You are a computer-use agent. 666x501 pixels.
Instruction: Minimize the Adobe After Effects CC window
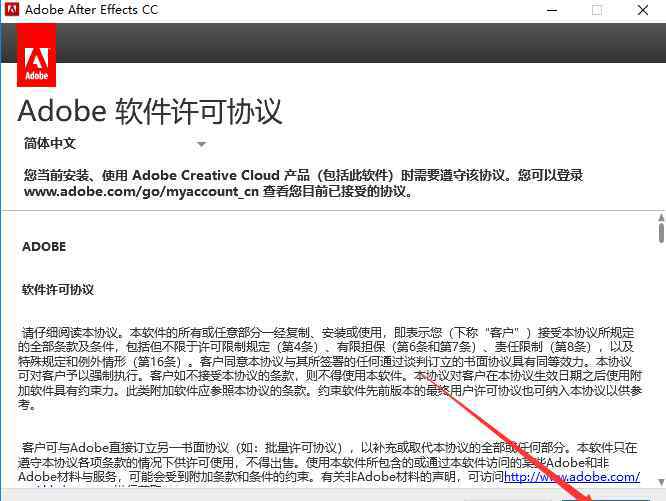point(552,10)
